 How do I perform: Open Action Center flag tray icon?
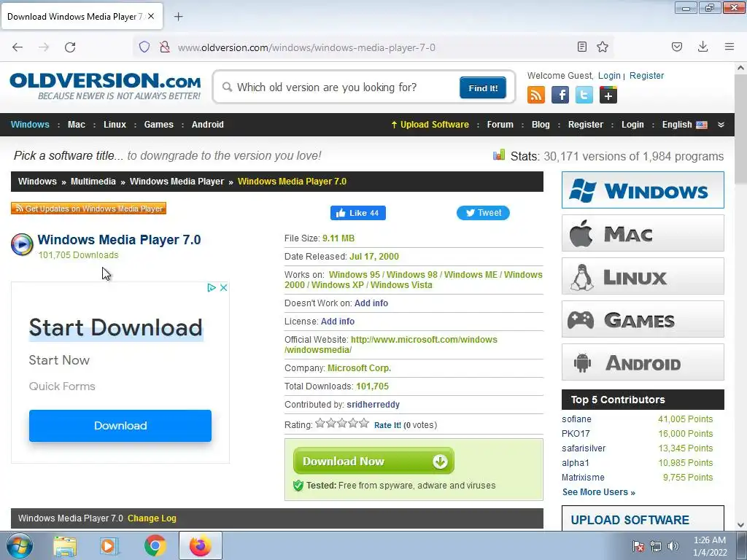[x=638, y=545]
